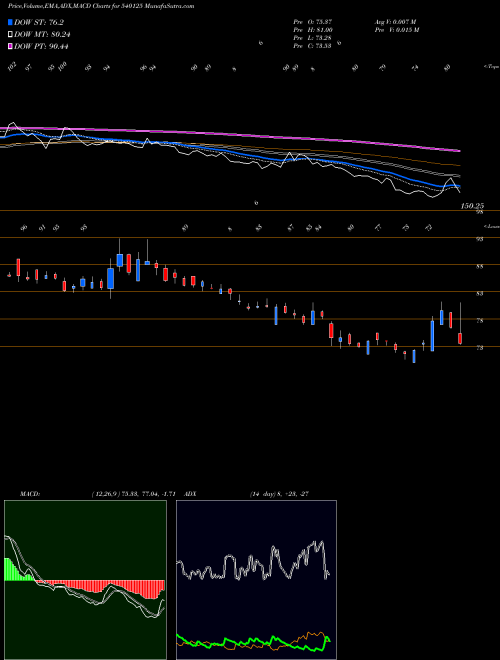Click the 150.25 price label
The width and height of the screenshot is (500, 660).
(x=473, y=206)
